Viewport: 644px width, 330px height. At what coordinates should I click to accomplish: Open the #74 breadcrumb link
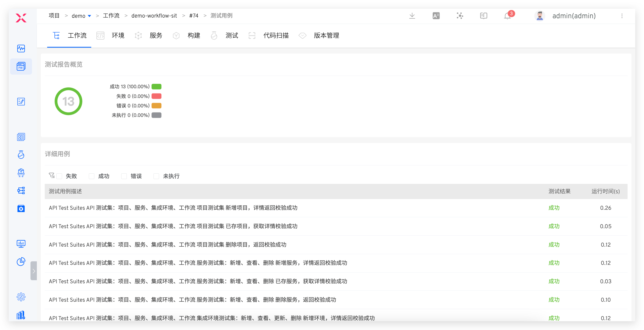pyautogui.click(x=194, y=16)
